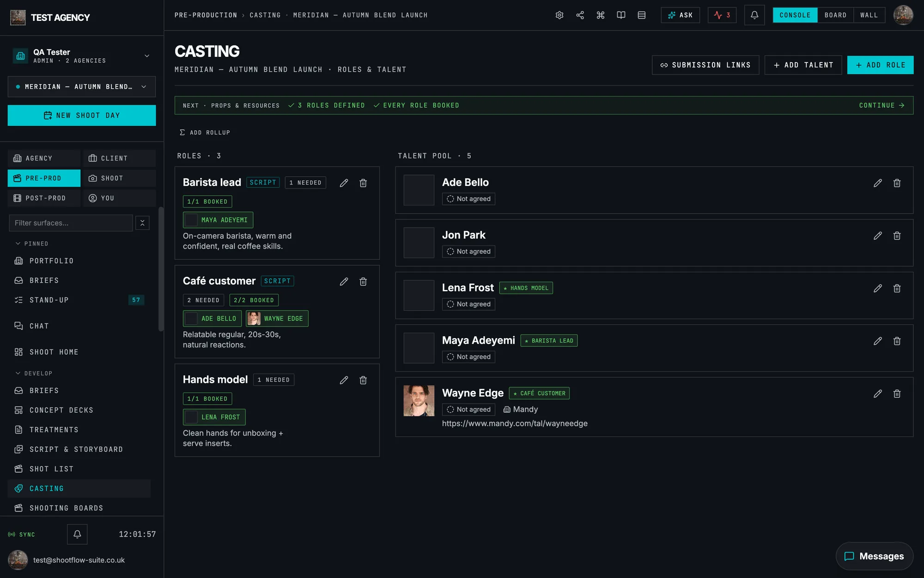Open STAND-UP in sidebar
The height and width of the screenshot is (578, 924).
[x=79, y=300]
